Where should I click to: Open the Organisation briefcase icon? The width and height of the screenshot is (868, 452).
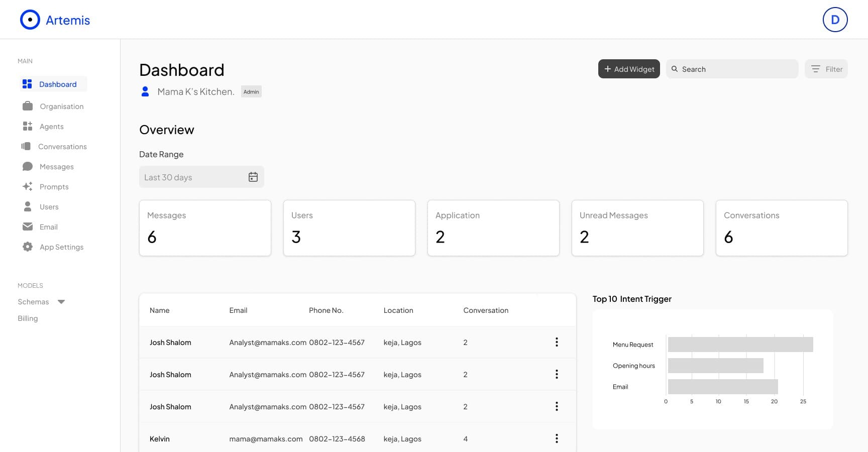click(27, 106)
